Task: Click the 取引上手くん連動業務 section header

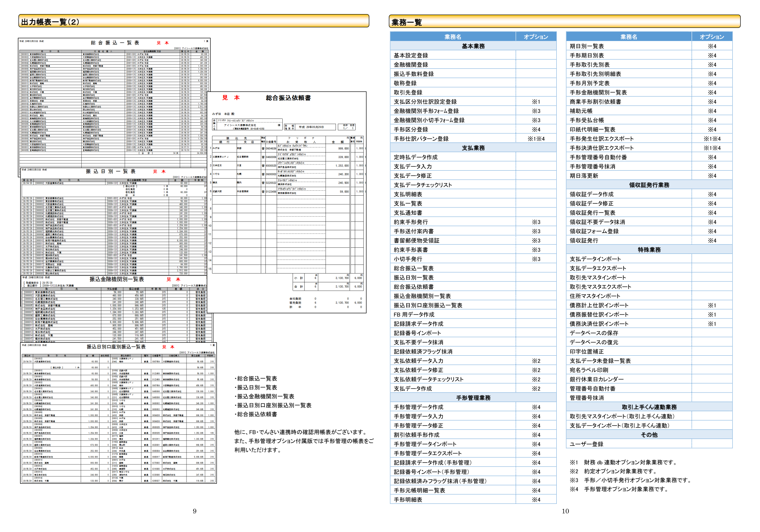Action: (649, 407)
